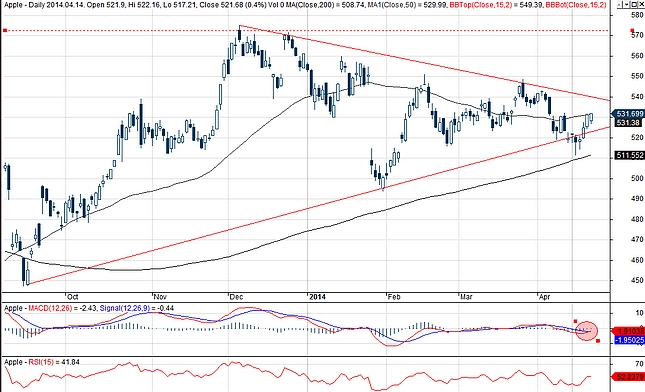Image resolution: width=645 pixels, height=392 pixels.
Task: Close the chart pane with the X
Action: 641,5
